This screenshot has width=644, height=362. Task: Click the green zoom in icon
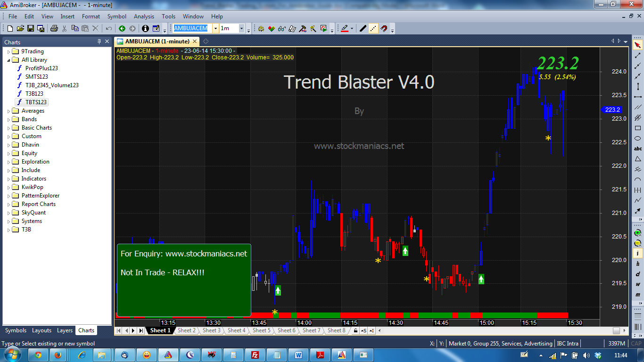pos(638,233)
